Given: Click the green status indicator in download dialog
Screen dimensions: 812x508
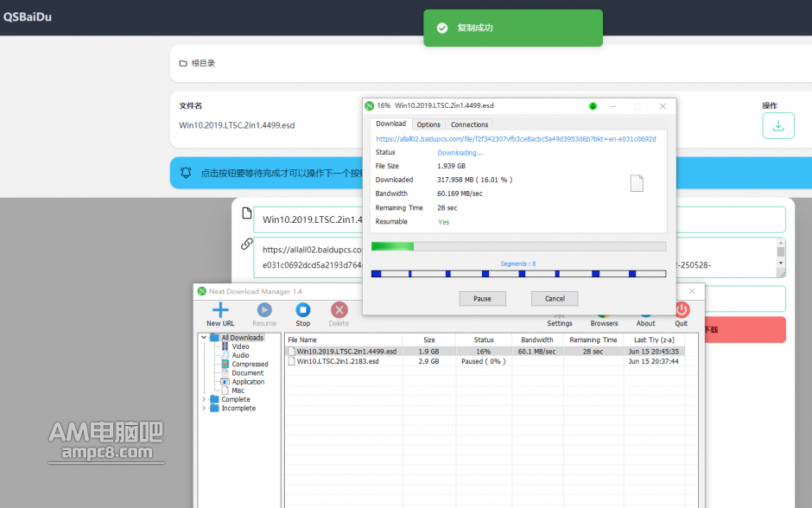Looking at the screenshot, I should coord(593,106).
